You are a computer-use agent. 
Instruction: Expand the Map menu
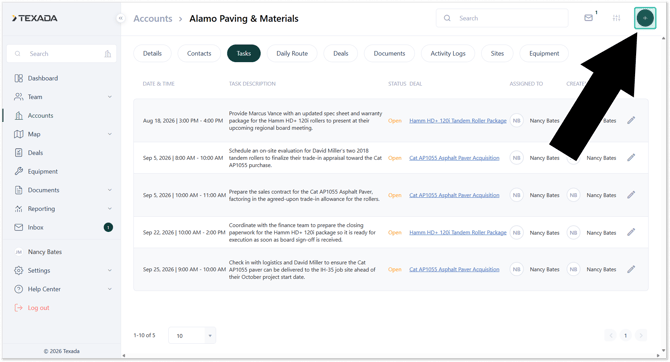point(109,134)
